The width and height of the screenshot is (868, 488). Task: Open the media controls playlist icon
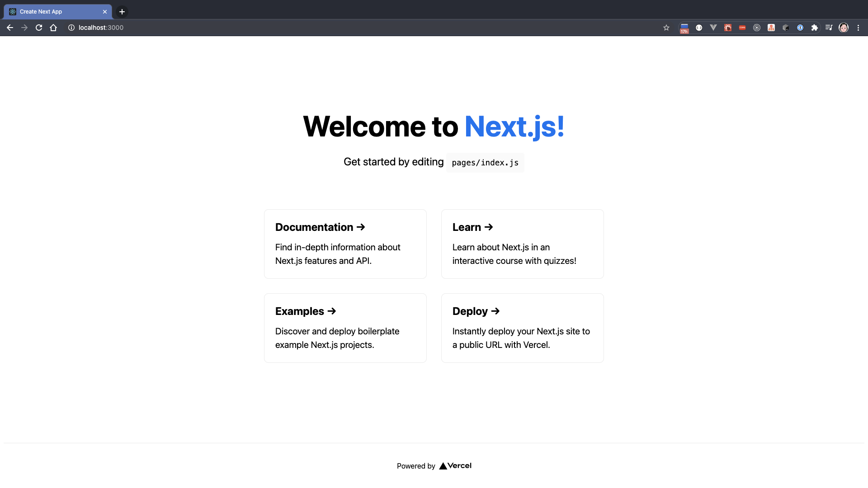pyautogui.click(x=829, y=28)
